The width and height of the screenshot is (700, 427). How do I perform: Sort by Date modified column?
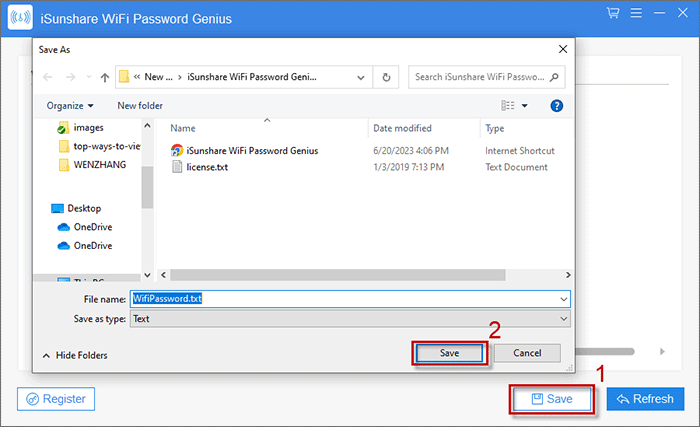click(402, 128)
